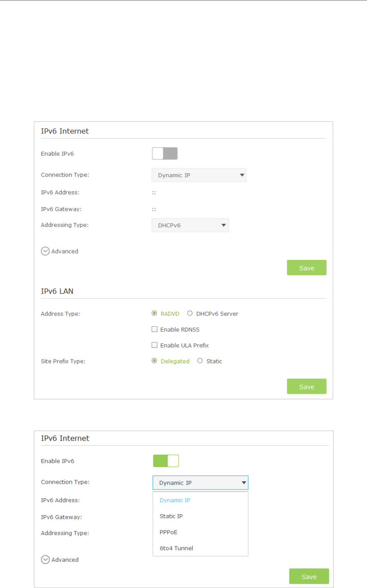Click the Advanced chevron icon in top panel
This screenshot has width=367, height=588.
pos(45,251)
